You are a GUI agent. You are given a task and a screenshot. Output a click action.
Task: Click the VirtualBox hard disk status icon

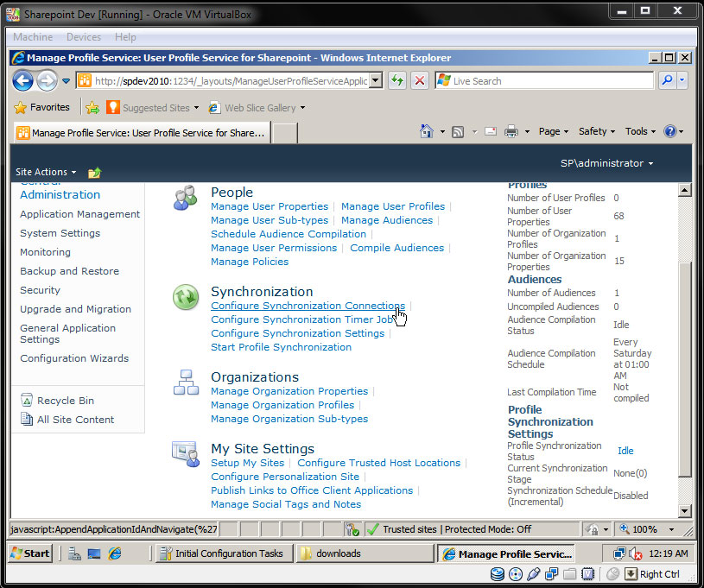point(497,574)
